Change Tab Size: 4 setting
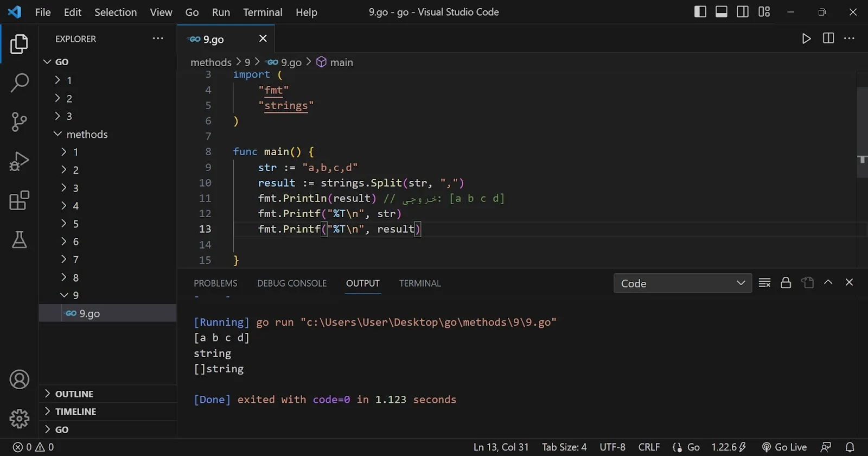The image size is (868, 456). 564,447
